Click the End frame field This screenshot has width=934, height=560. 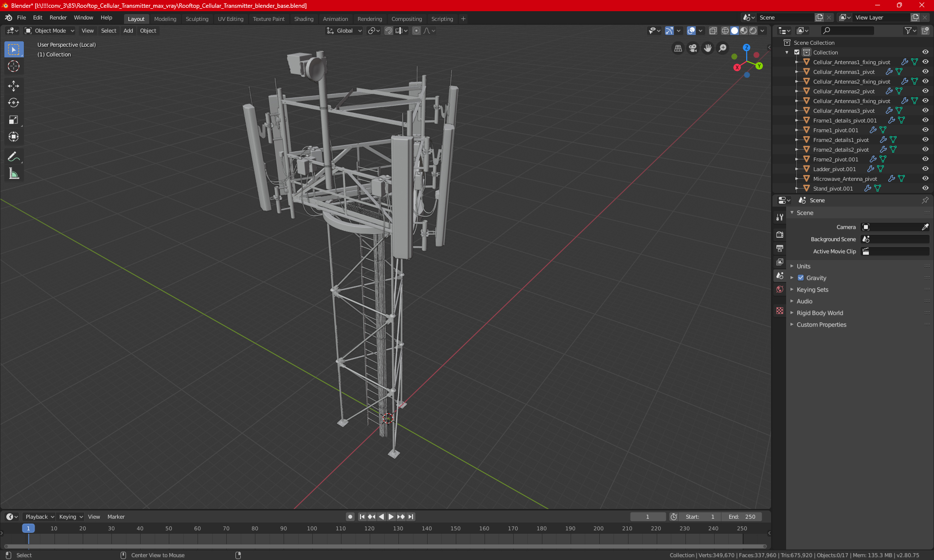click(x=741, y=517)
